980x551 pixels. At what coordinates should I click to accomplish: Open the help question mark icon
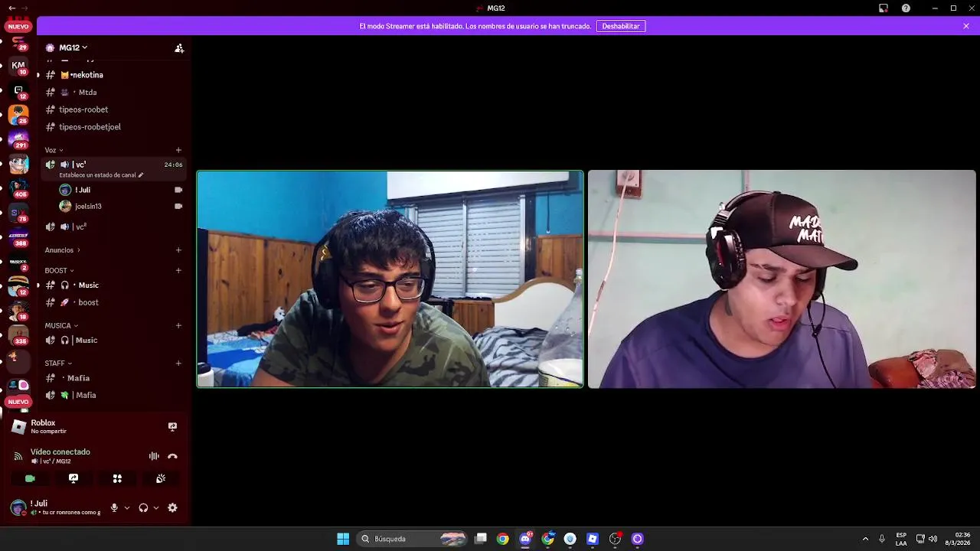point(906,8)
